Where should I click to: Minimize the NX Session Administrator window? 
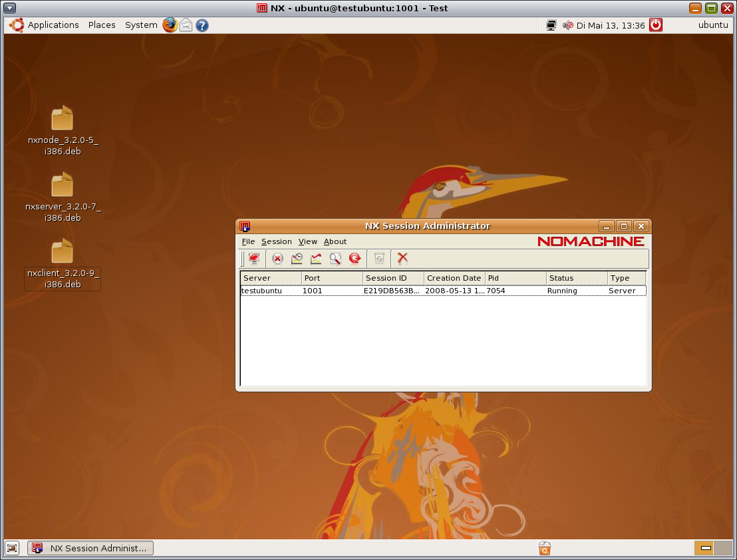point(607,226)
